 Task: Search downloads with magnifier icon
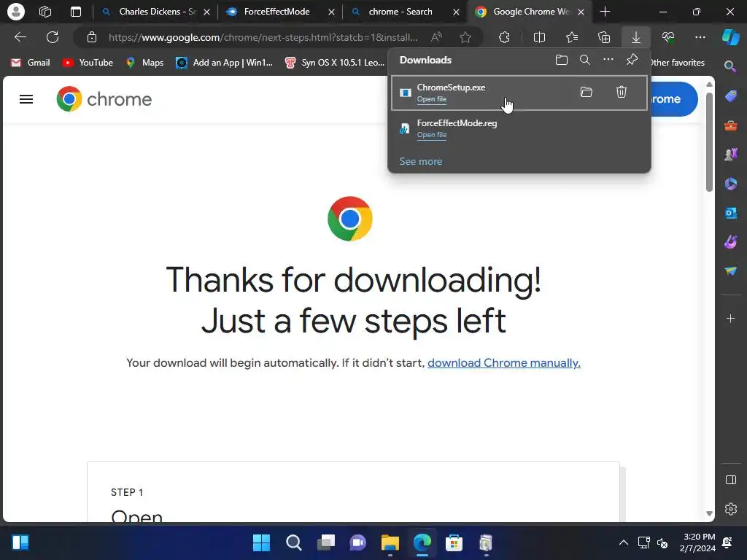click(585, 60)
